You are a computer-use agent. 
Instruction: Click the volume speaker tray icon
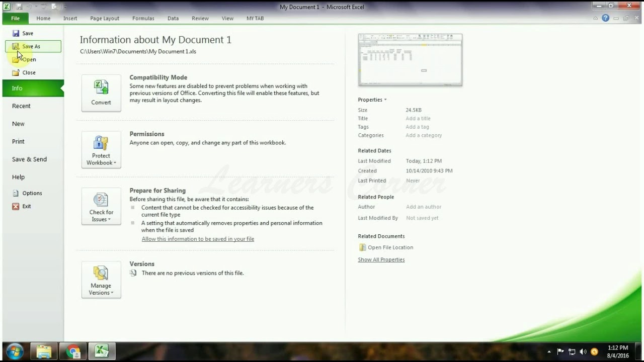[x=583, y=352]
